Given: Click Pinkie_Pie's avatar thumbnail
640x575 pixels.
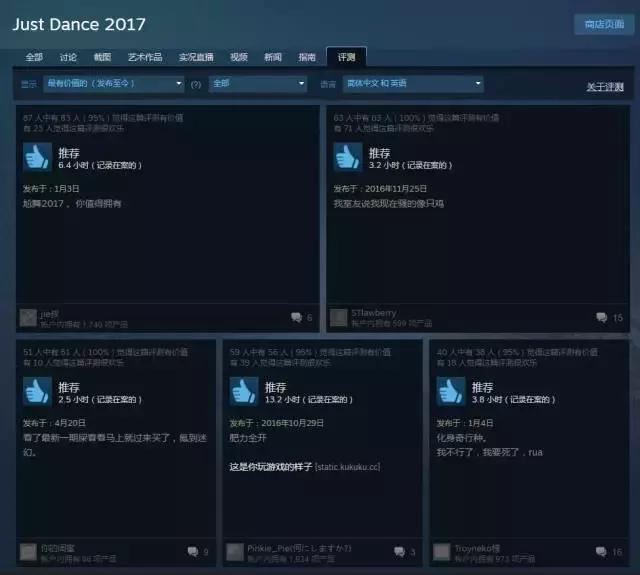Looking at the screenshot, I should tap(235, 552).
